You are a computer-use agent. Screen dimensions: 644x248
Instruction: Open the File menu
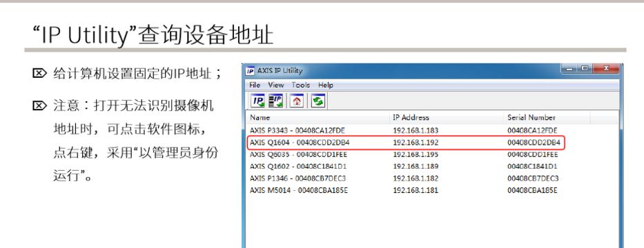(255, 85)
